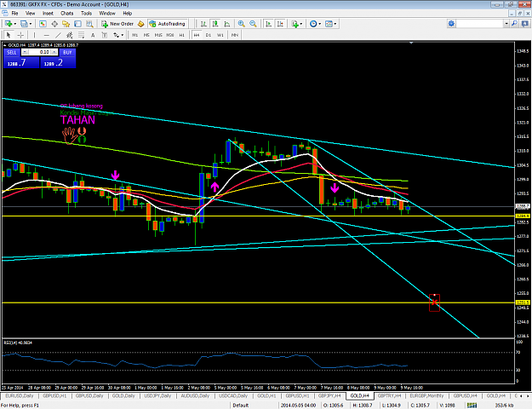Expand the New Chart dropdown arrow

point(15,24)
